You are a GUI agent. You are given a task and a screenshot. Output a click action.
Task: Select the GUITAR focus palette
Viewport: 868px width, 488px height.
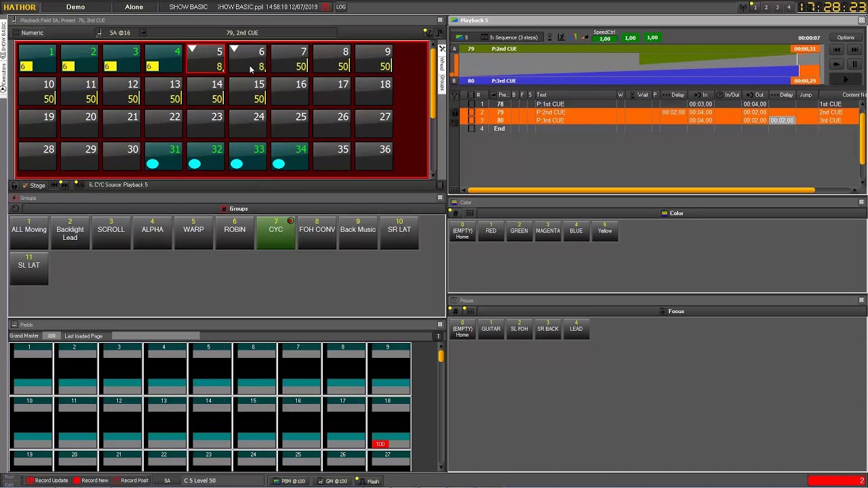tap(491, 329)
